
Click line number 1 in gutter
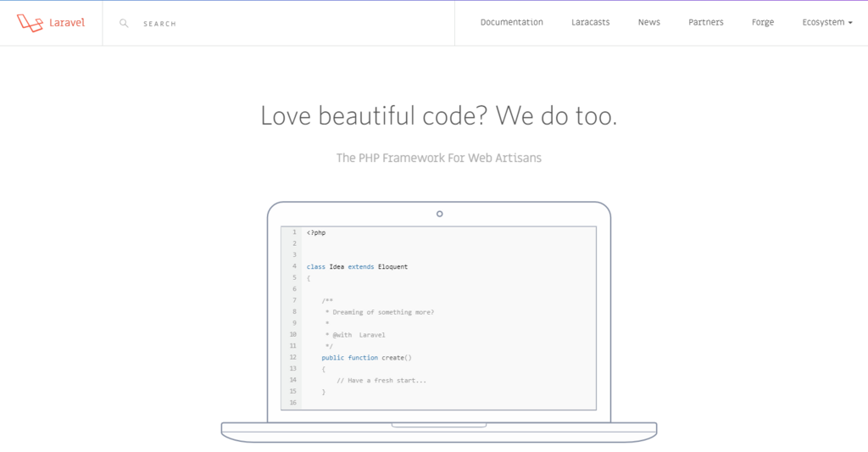pos(294,232)
